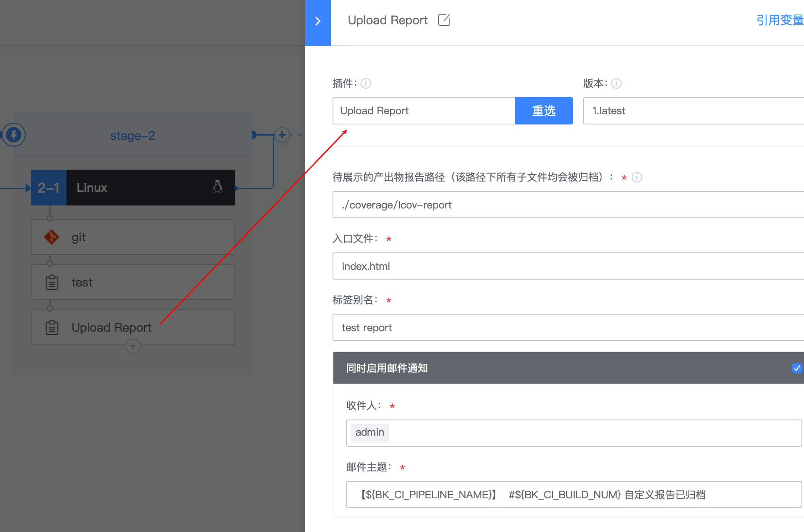
Task: Click the edit pencil beside Upload Report title
Action: (444, 20)
